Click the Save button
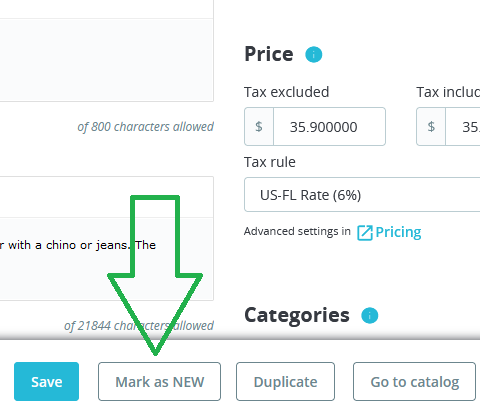Image resolution: width=480 pixels, height=419 pixels. pos(46,382)
